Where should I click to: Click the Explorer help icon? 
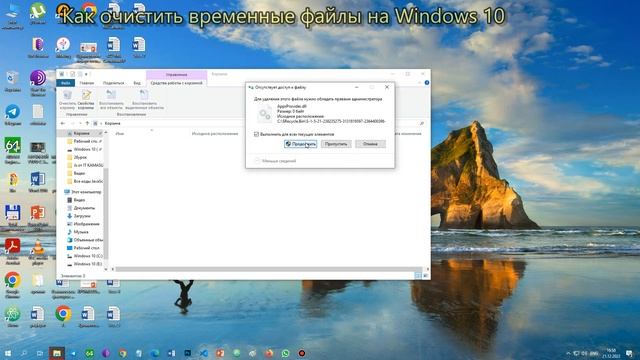[427, 83]
